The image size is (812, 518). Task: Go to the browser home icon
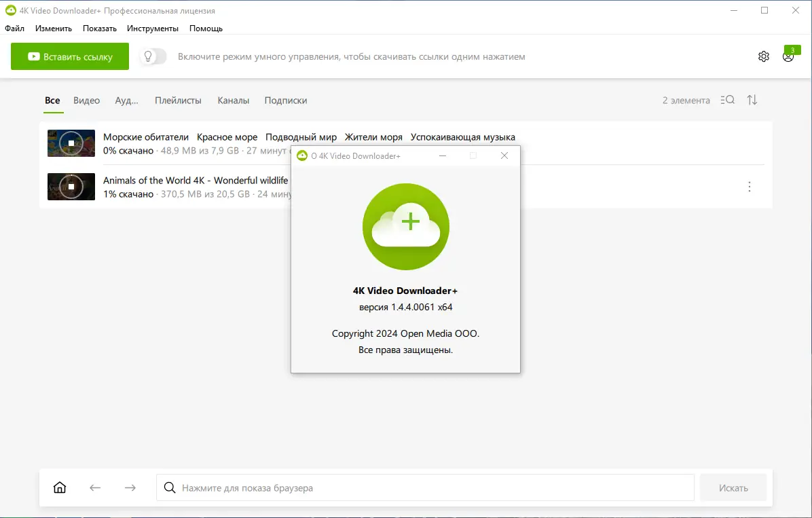coord(60,487)
